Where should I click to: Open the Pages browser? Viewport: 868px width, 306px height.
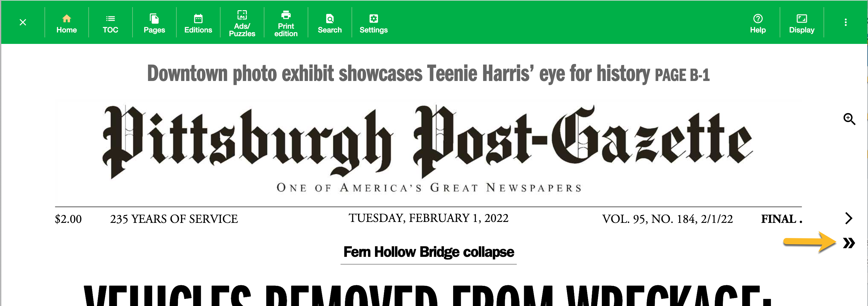point(154,23)
